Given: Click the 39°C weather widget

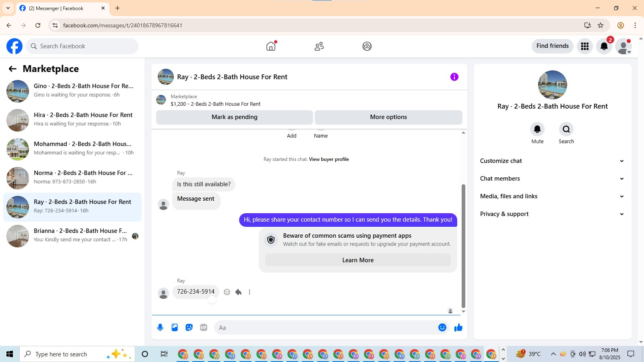Looking at the screenshot, I should click(528, 354).
